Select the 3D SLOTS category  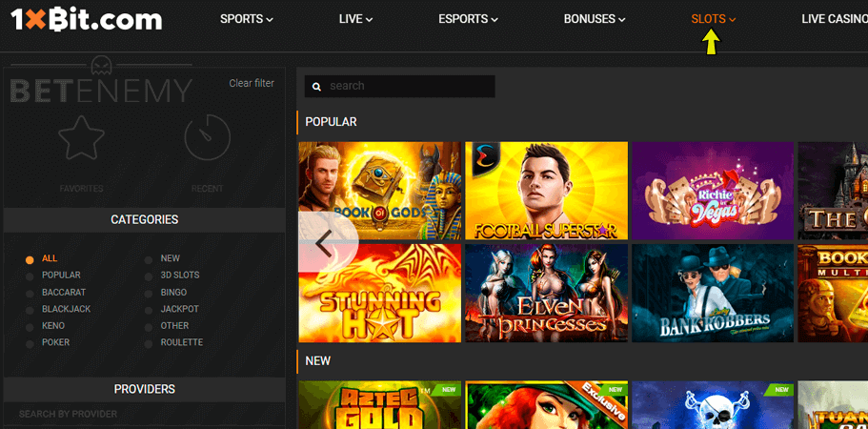(180, 276)
